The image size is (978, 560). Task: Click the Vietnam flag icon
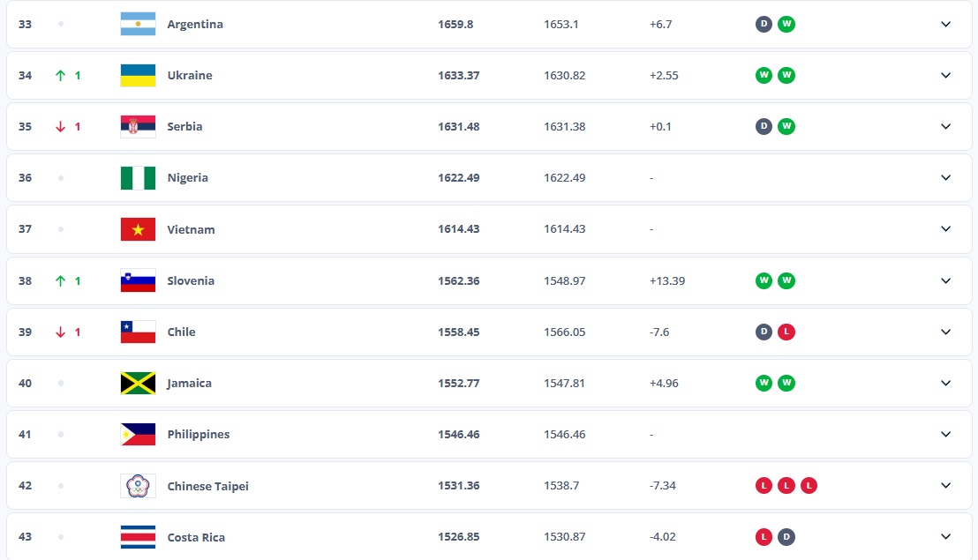[138, 229]
